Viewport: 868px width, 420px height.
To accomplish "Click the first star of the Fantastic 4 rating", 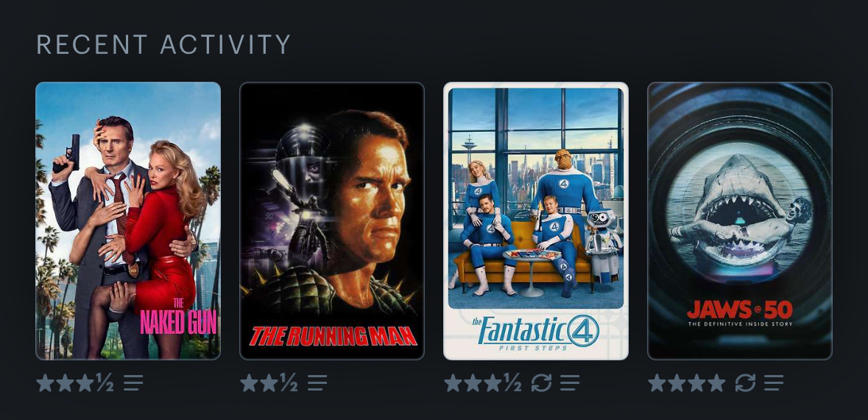I will pyautogui.click(x=453, y=382).
